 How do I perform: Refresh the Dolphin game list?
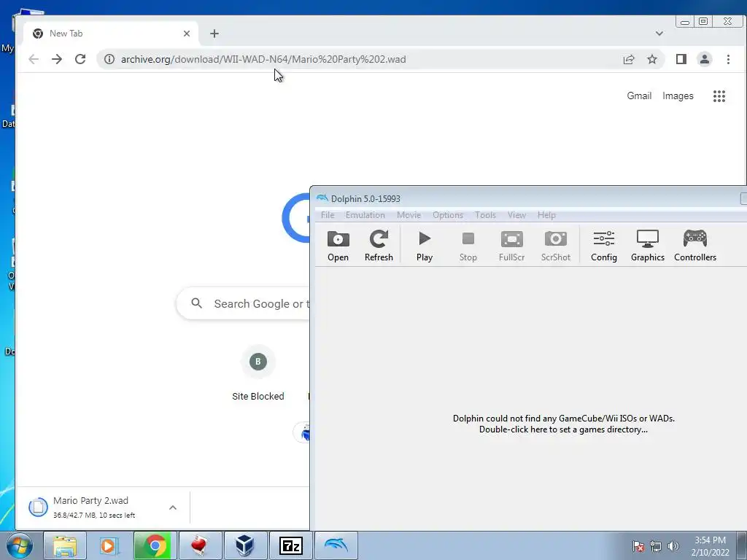tap(379, 246)
